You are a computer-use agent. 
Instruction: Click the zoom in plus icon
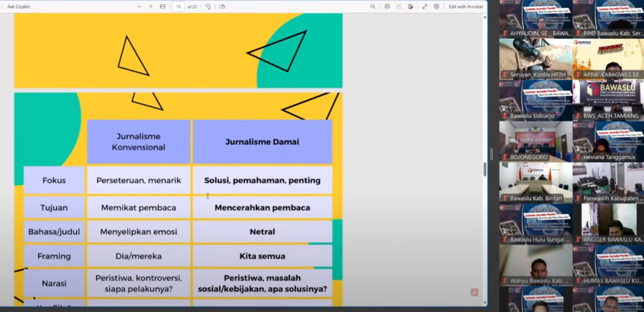151,7
